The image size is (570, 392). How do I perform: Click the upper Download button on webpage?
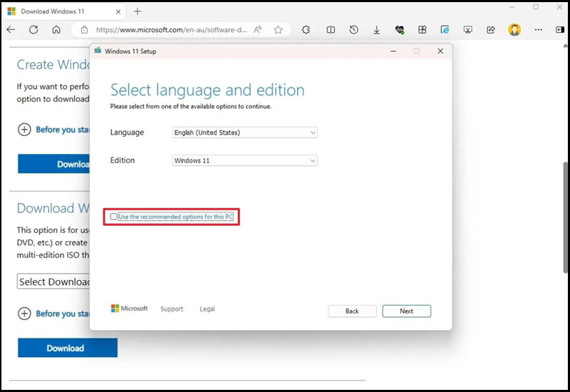[x=54, y=164]
